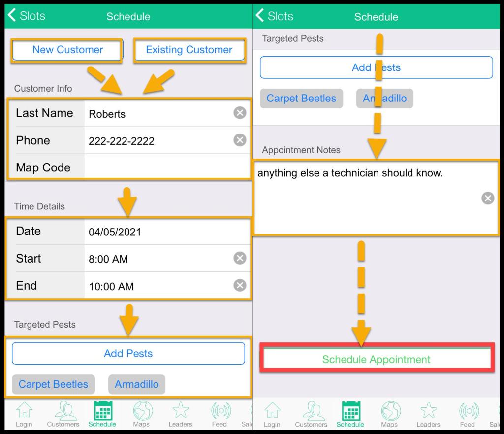The height and width of the screenshot is (434, 504).
Task: Clear the Start time value
Action: click(239, 258)
